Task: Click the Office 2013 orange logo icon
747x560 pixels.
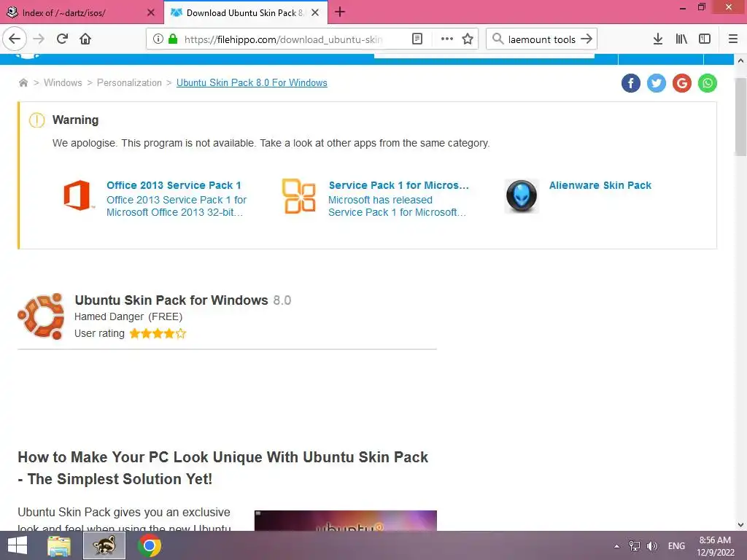Action: (78, 195)
